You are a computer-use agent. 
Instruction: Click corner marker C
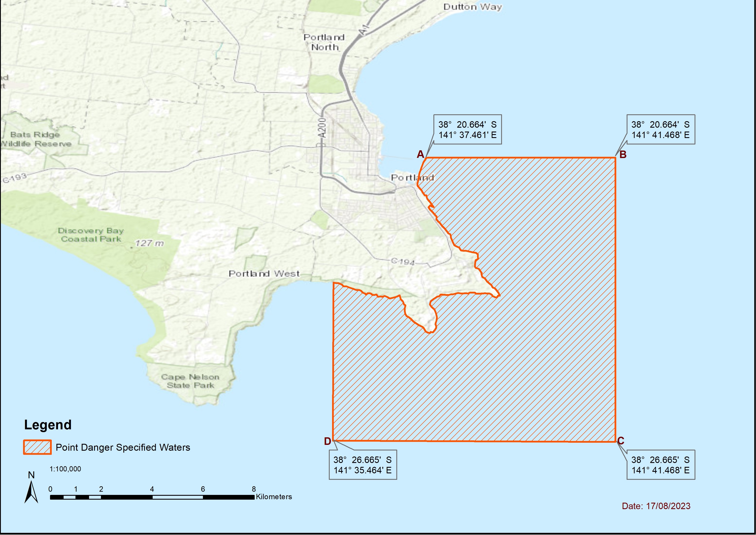(621, 441)
